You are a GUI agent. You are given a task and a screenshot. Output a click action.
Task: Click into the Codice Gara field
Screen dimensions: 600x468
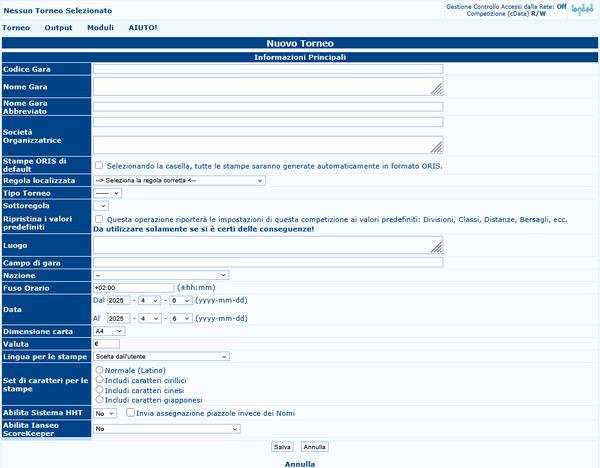coord(268,69)
